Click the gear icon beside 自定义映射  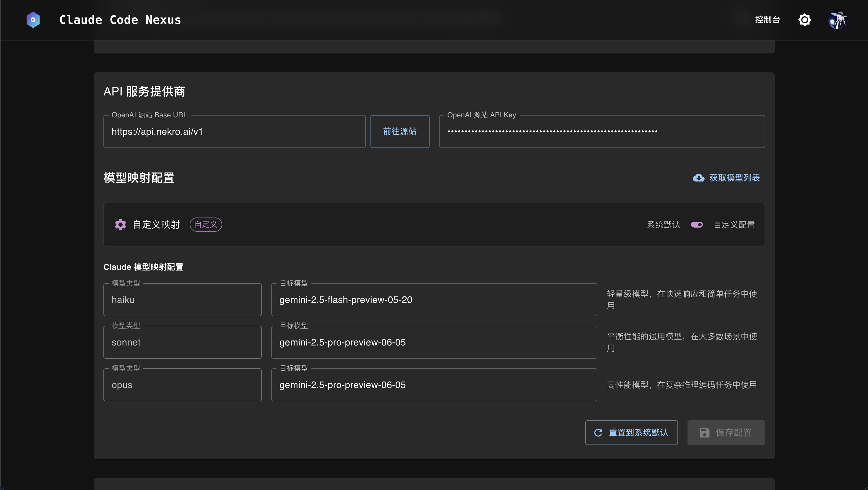pos(120,224)
